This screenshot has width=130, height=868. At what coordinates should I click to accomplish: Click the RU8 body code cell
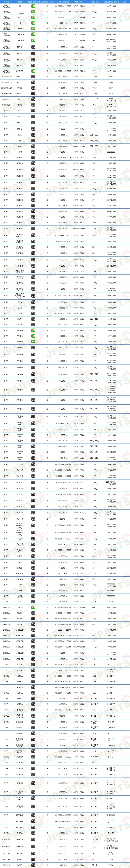(x=95, y=602)
